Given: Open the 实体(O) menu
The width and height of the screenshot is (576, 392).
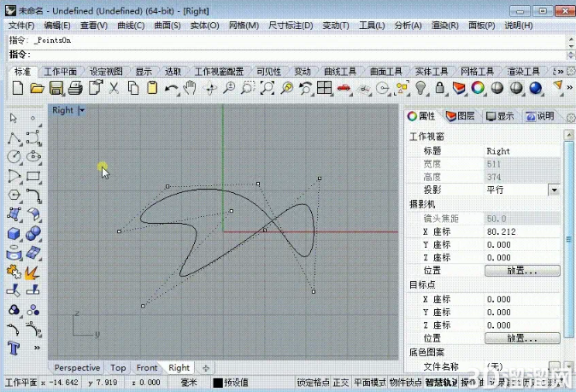Looking at the screenshot, I should tap(204, 26).
